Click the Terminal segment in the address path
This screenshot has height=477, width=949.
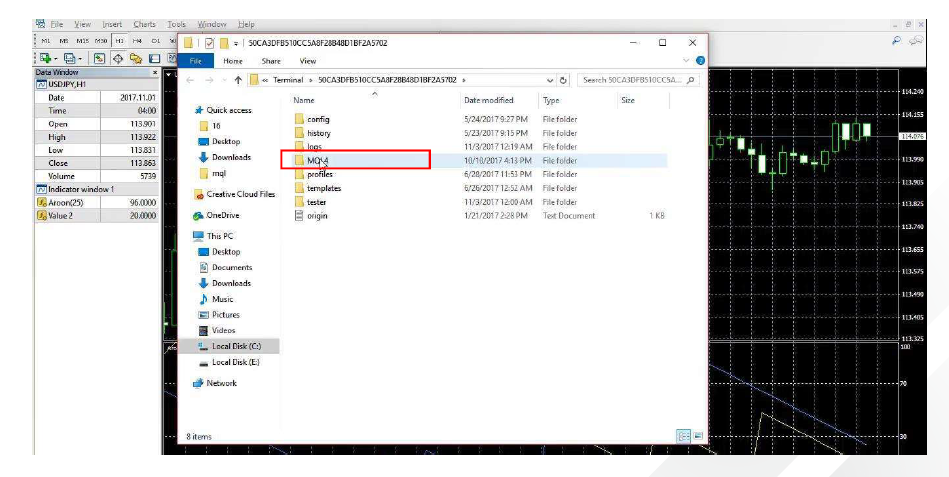click(x=288, y=80)
